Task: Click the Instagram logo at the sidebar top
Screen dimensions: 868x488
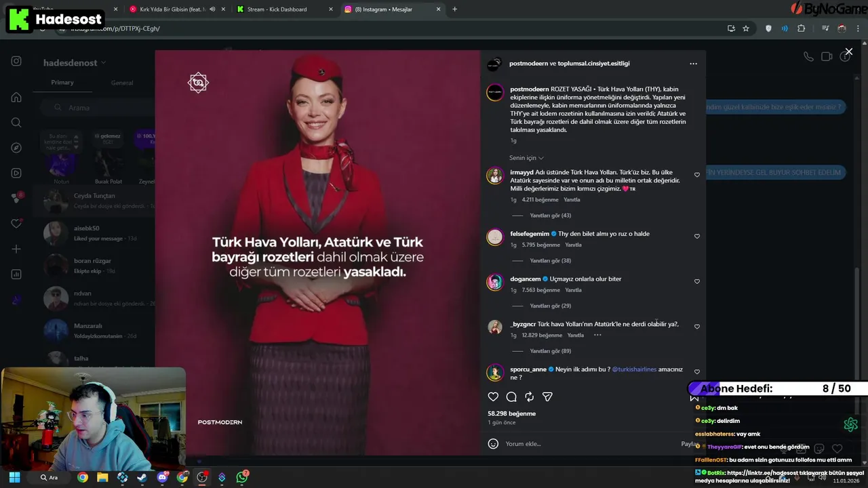Action: pyautogui.click(x=16, y=61)
